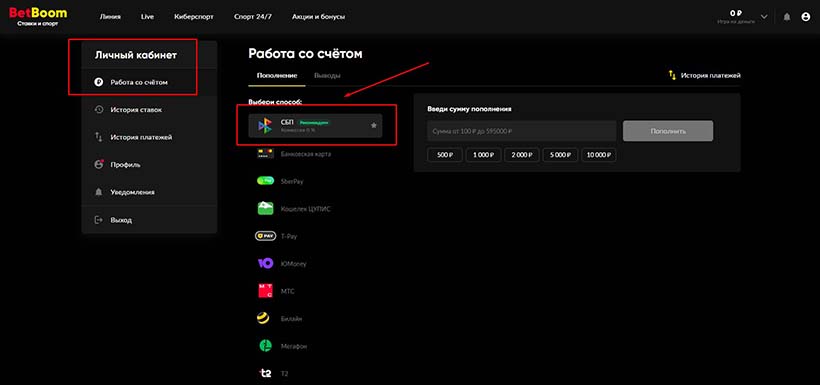The width and height of the screenshot is (820, 385).
Task: Select Кошелек ЦУПИС payment method
Action: point(315,209)
